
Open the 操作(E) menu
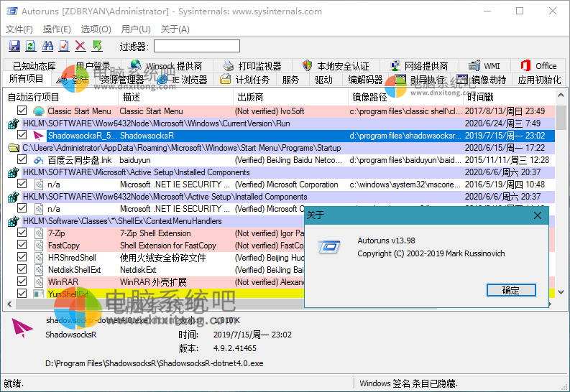(57, 29)
